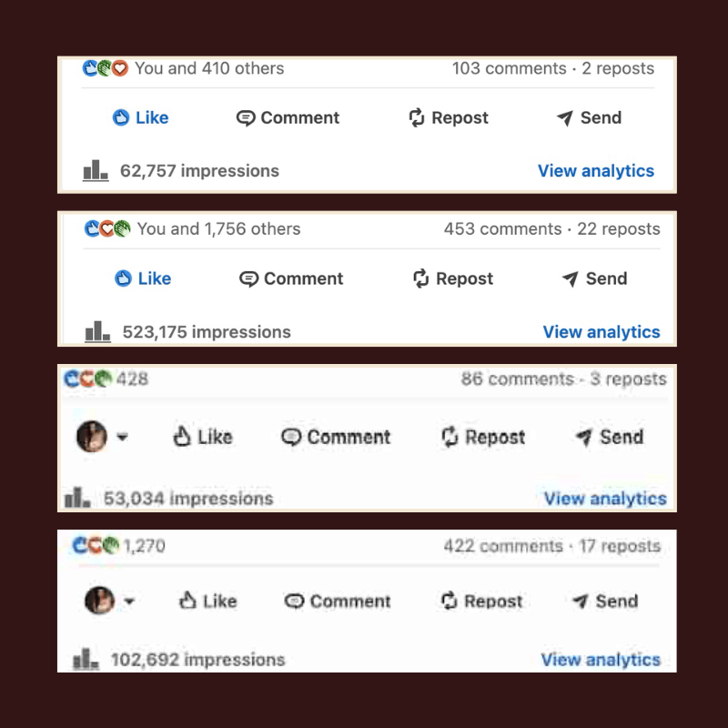Click profile avatar thumbnail in 428 reactions post
This screenshot has width=728, height=728.
91,437
